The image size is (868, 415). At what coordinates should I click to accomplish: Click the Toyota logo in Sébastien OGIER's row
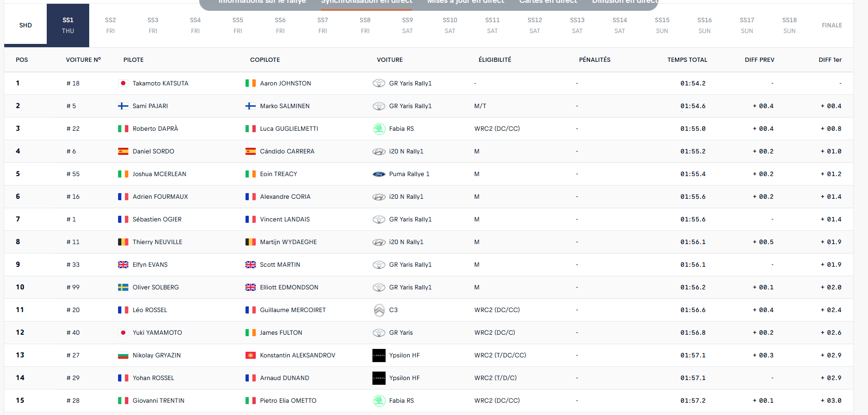[379, 219]
